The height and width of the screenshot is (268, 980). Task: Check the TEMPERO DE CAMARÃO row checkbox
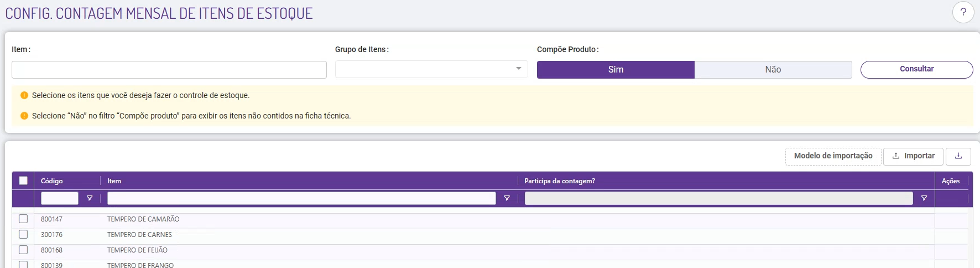tap(23, 219)
